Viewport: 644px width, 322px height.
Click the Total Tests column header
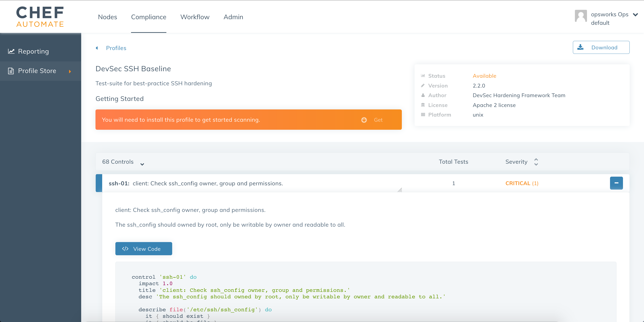[x=453, y=162]
